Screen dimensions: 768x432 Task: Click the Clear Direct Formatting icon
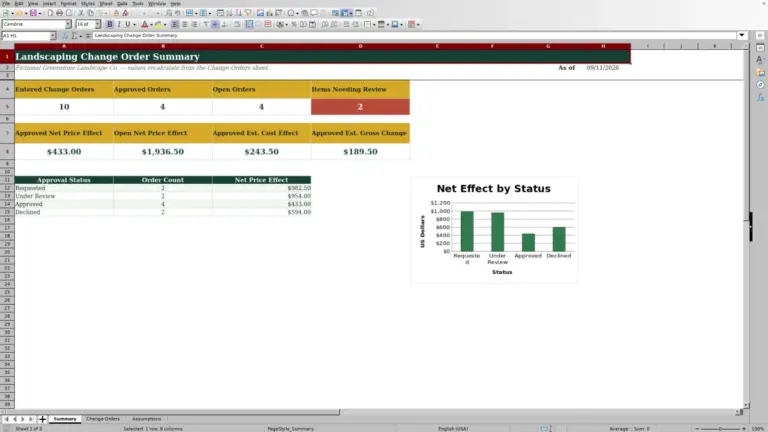(x=126, y=13)
